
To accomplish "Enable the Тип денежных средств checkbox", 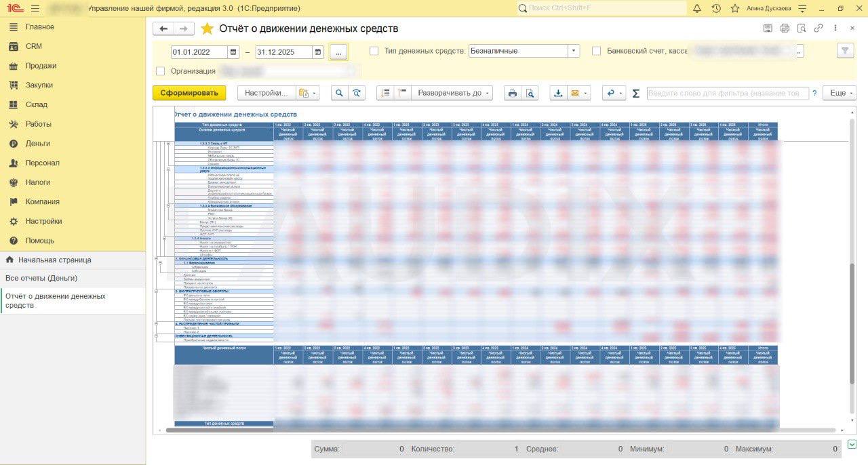I will tap(374, 51).
